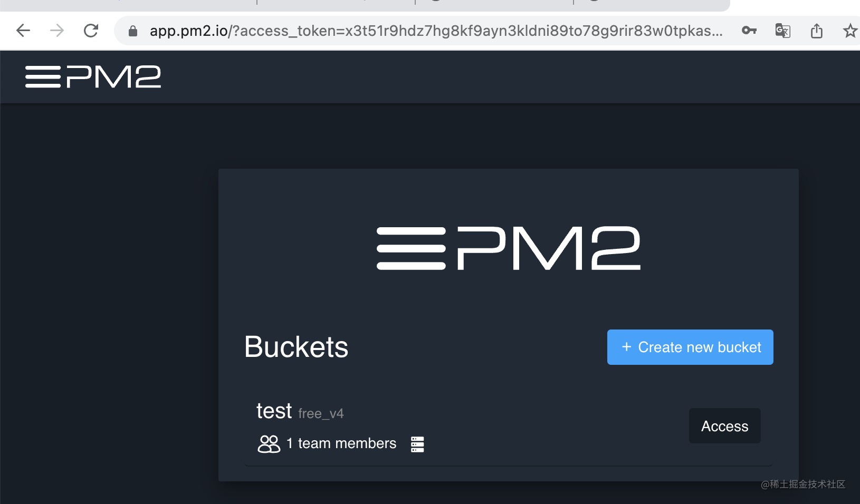Click the free_v4 plan label
The height and width of the screenshot is (504, 860).
coord(320,414)
